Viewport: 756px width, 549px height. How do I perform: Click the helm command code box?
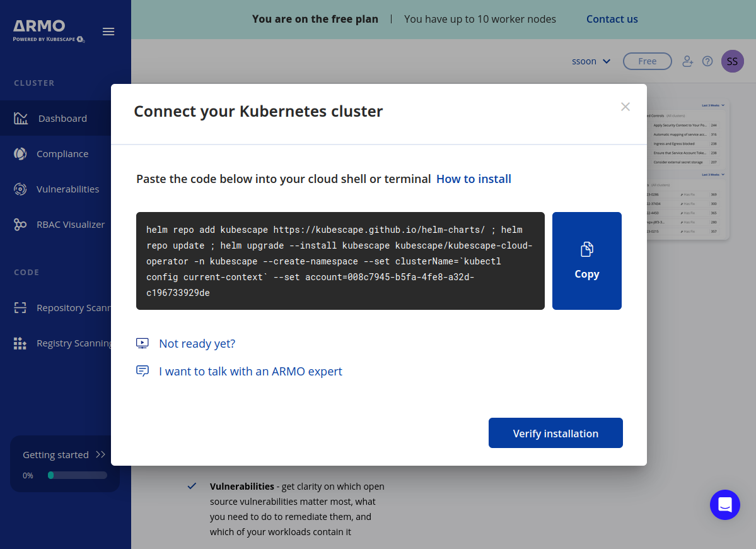(340, 261)
